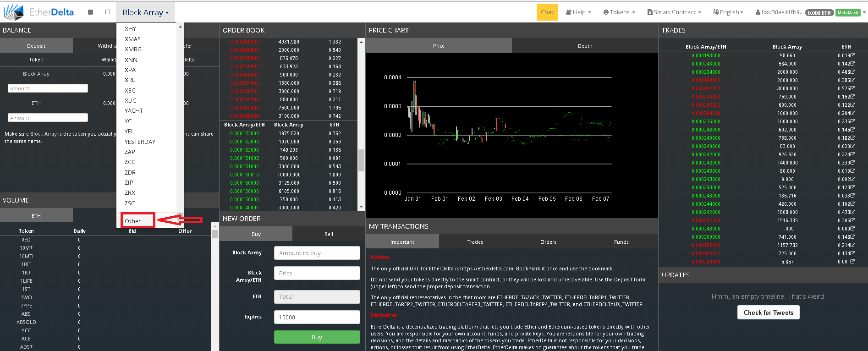
Task: Click token list scrollbar up arrow
Action: tap(180, 27)
